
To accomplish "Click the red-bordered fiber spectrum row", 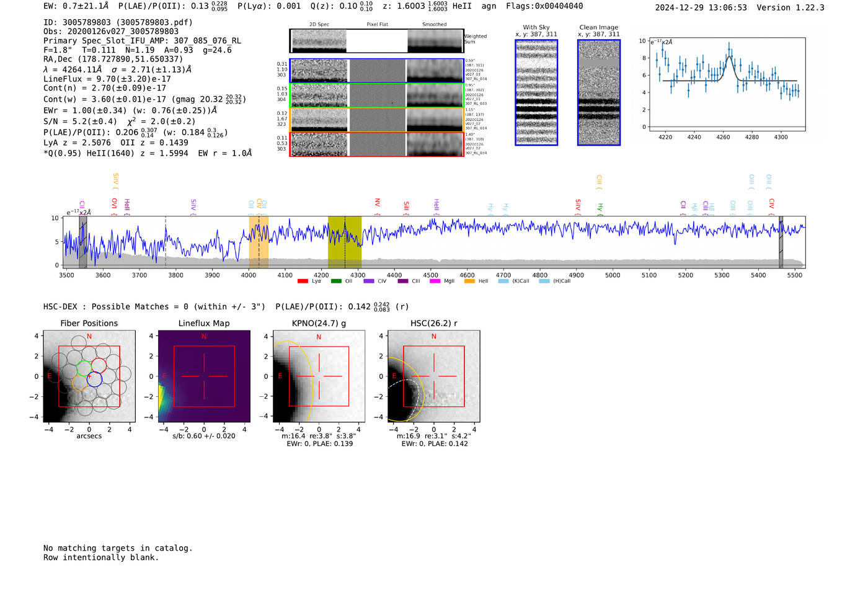I will [376, 144].
